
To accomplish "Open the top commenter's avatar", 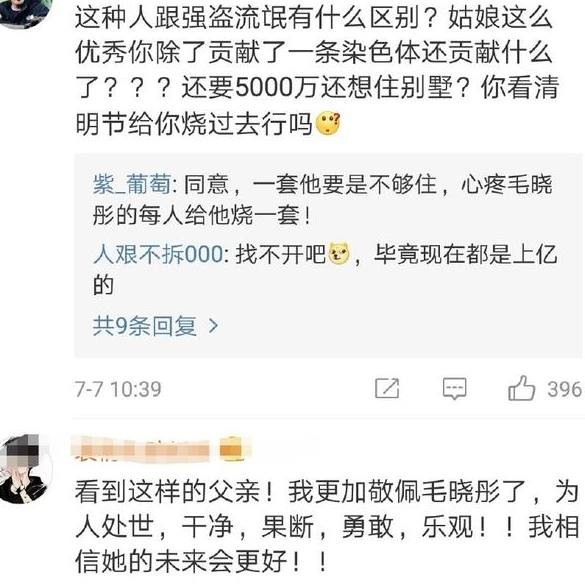I will click(25, 11).
